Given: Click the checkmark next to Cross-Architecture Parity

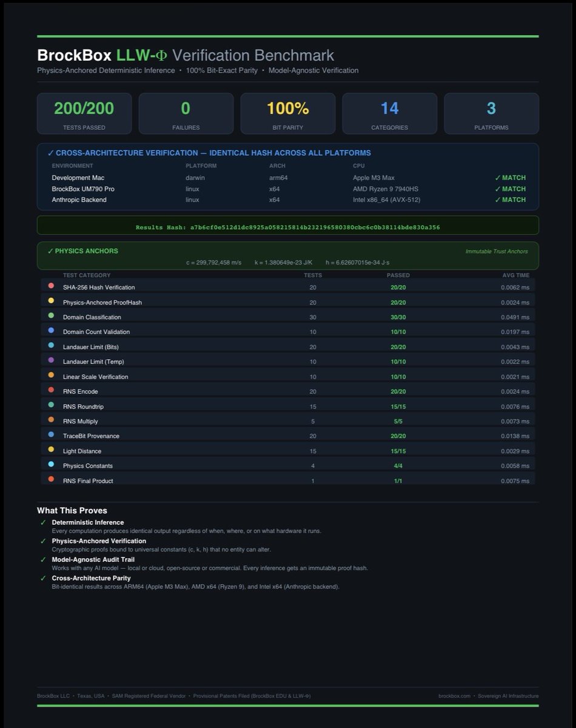Looking at the screenshot, I should click(x=43, y=578).
